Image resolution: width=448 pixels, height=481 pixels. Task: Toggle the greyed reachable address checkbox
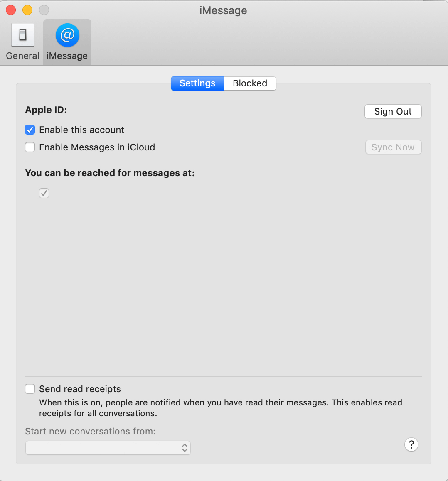[44, 193]
